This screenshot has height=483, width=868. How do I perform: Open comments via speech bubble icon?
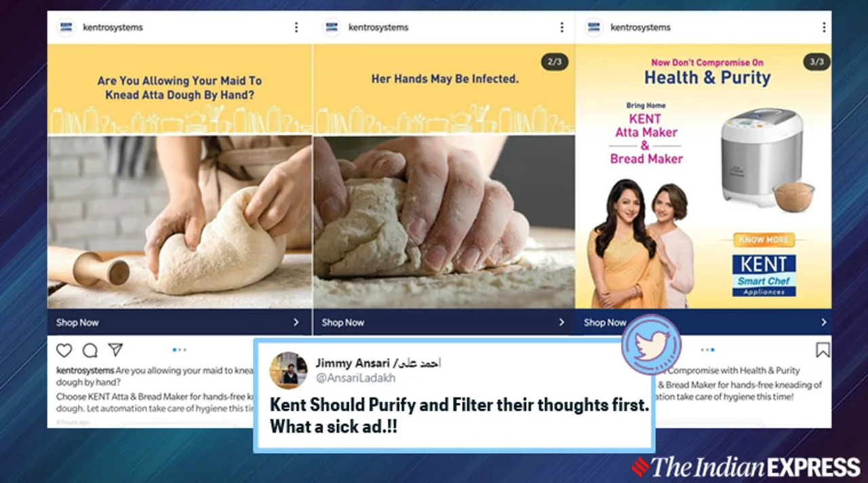[x=90, y=350]
